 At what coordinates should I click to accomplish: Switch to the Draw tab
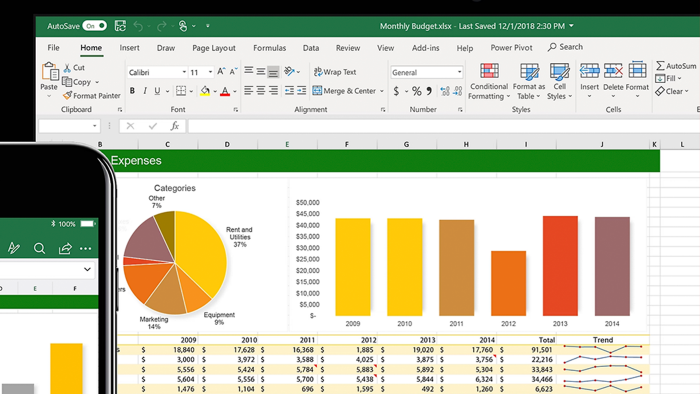[166, 48]
